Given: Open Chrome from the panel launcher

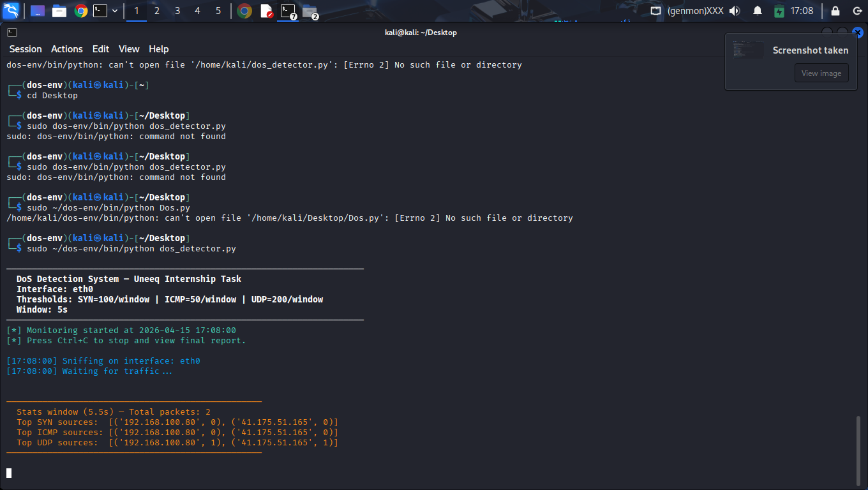Looking at the screenshot, I should point(80,11).
